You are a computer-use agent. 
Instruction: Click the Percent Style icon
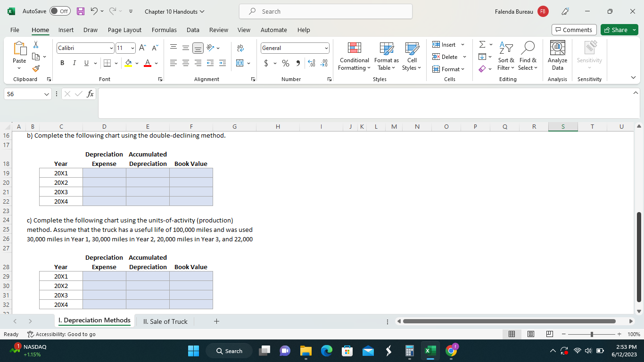pyautogui.click(x=285, y=62)
